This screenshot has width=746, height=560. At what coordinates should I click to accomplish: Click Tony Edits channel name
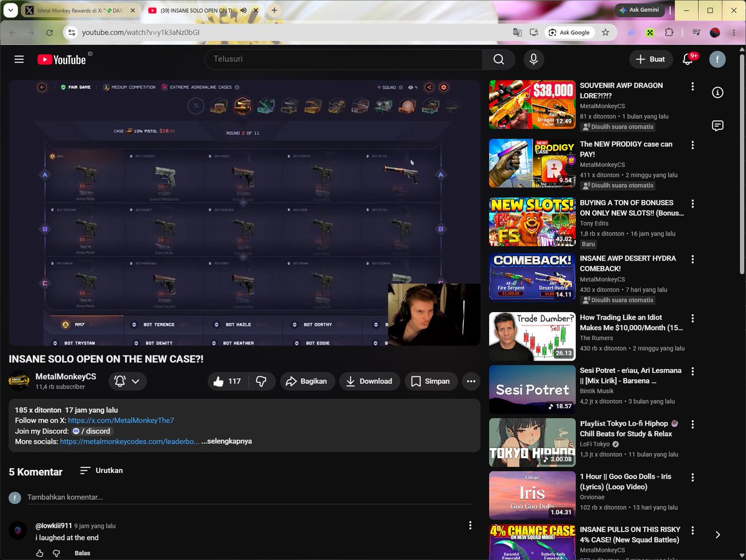click(594, 223)
